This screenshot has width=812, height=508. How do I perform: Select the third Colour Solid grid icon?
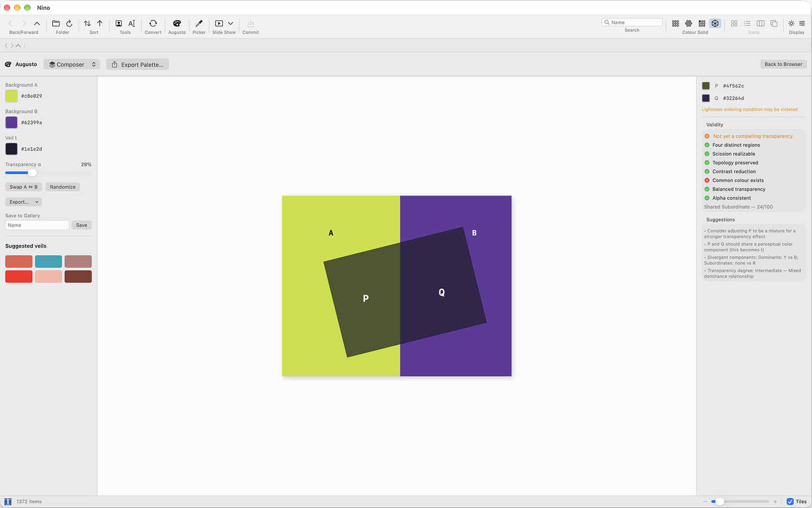[702, 23]
